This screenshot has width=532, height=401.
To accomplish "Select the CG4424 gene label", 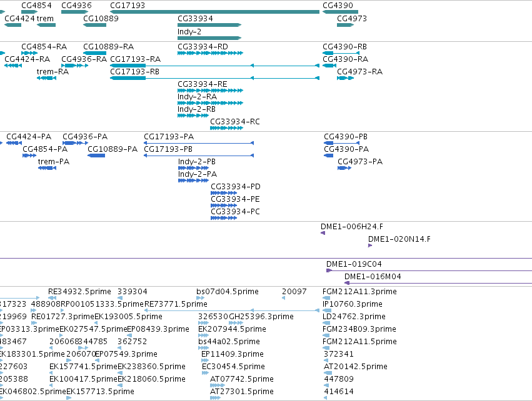I will 19,19.
